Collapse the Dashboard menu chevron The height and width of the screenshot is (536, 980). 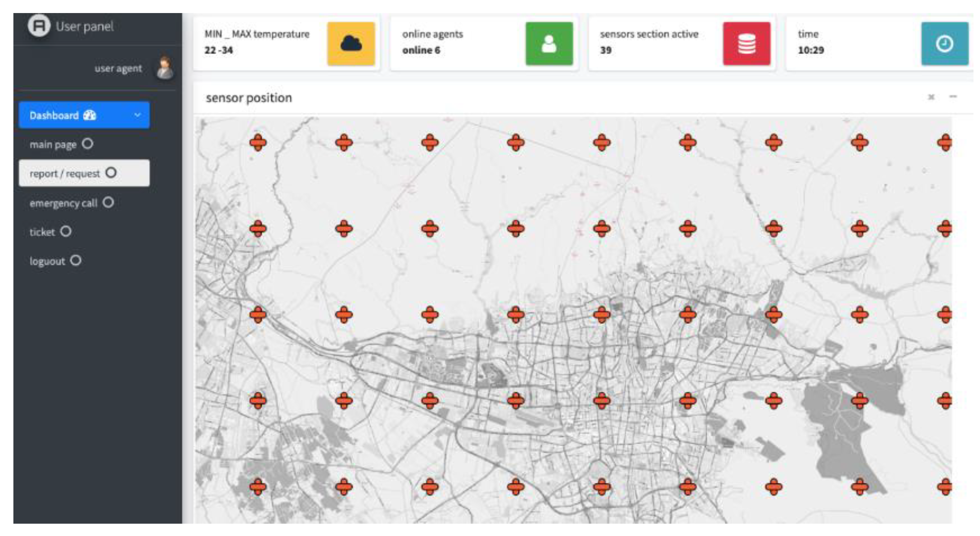coord(137,115)
